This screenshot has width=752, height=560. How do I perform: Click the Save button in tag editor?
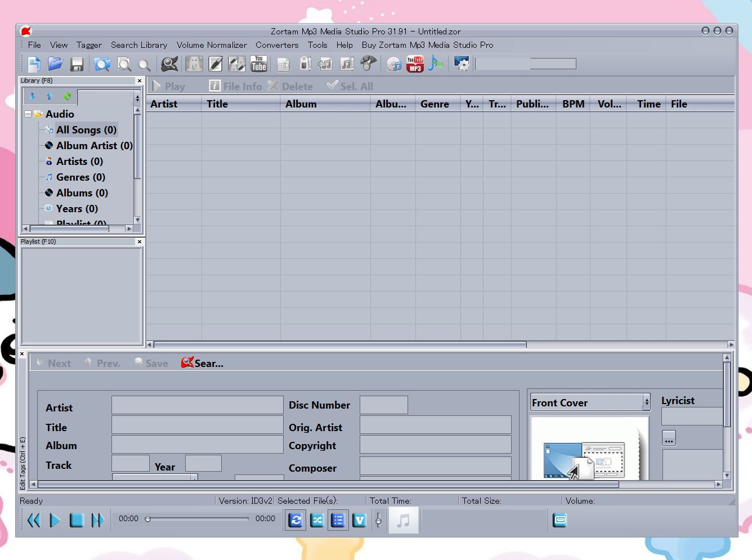tap(151, 363)
